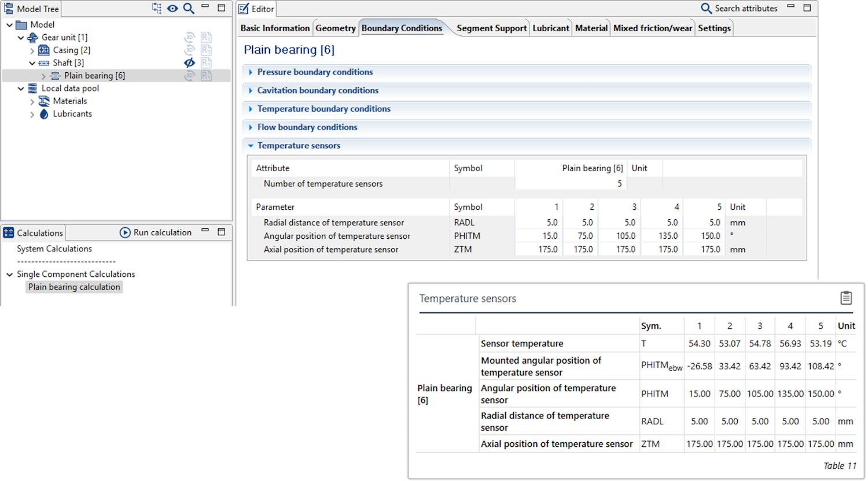
Task: Open search with the Model Tree magnifier icon
Action: point(189,8)
